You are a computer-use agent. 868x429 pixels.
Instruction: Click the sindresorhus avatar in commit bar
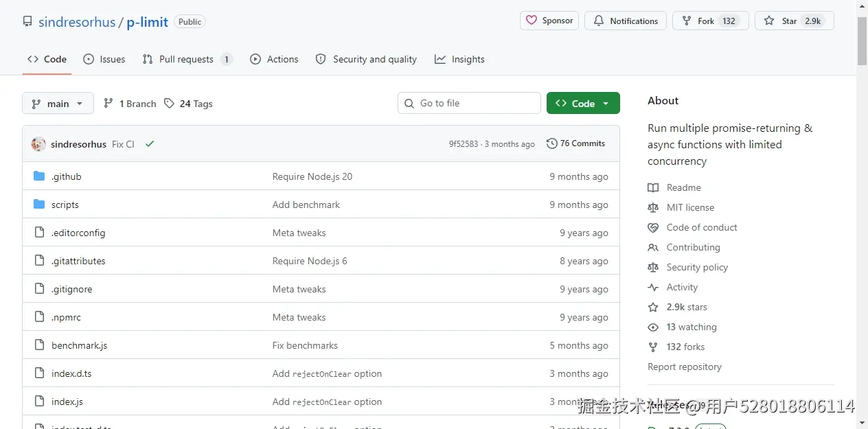[38, 144]
